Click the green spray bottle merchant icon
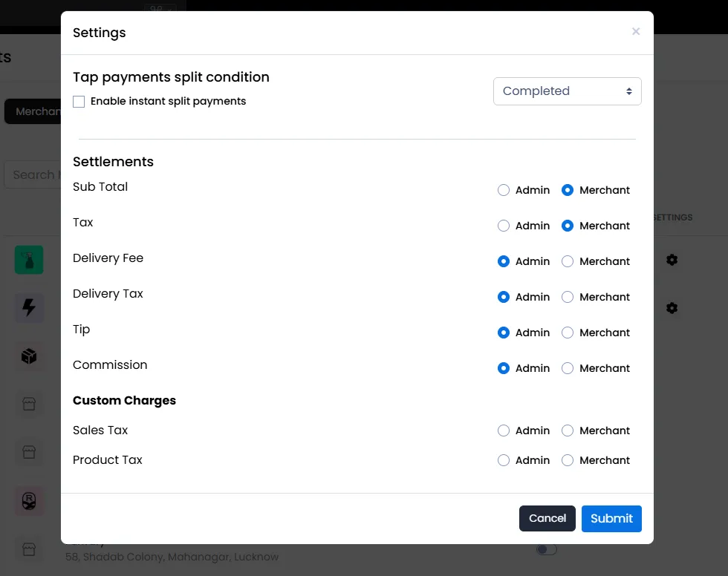The image size is (728, 576). tap(29, 260)
